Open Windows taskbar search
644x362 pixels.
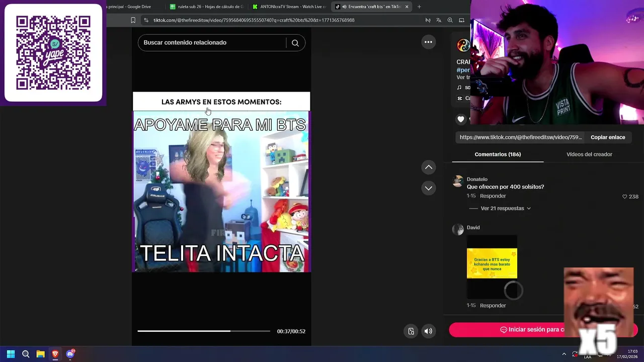pyautogui.click(x=26, y=354)
